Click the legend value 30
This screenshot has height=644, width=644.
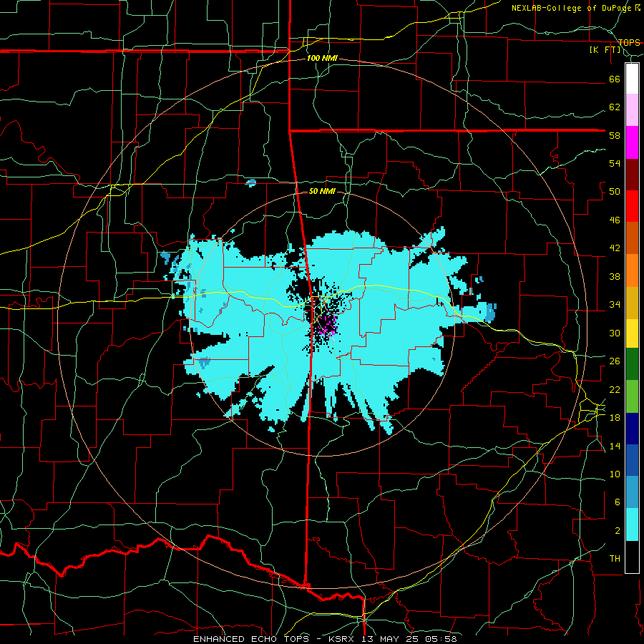click(615, 333)
